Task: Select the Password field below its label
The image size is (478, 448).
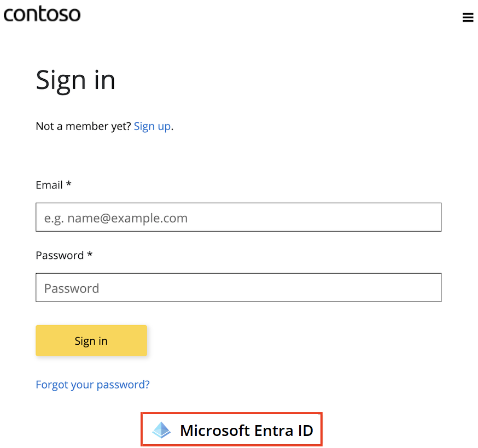Action: tap(238, 287)
